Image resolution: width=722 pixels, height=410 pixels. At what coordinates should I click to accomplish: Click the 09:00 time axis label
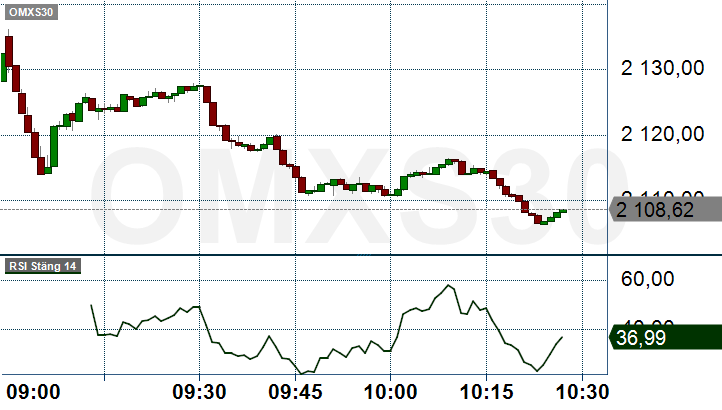coord(34,392)
